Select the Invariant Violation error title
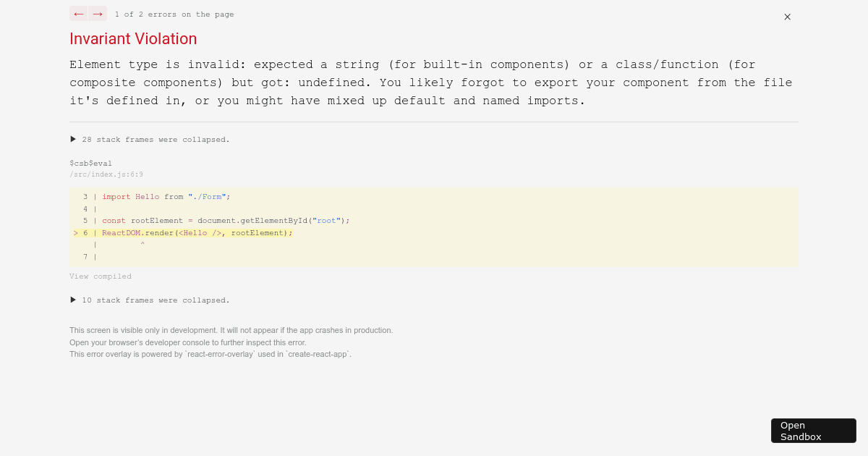Image resolution: width=868 pixels, height=456 pixels. point(133,39)
